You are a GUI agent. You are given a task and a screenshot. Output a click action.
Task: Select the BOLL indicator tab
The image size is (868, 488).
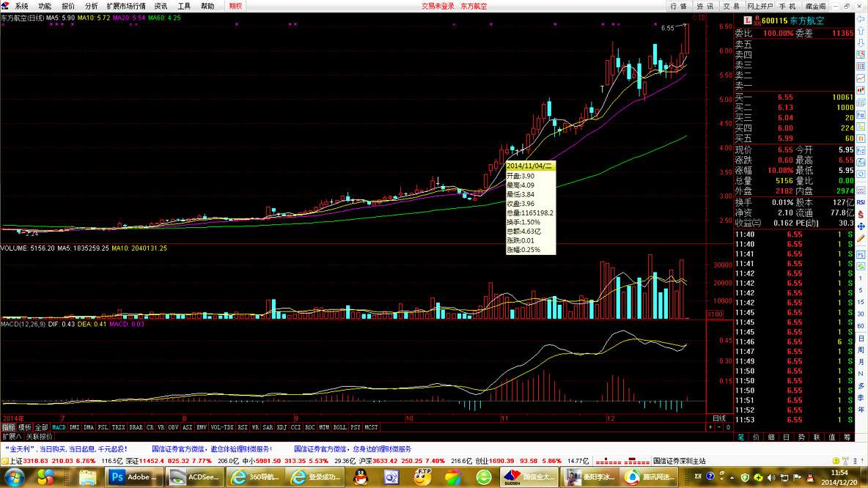tap(340, 427)
